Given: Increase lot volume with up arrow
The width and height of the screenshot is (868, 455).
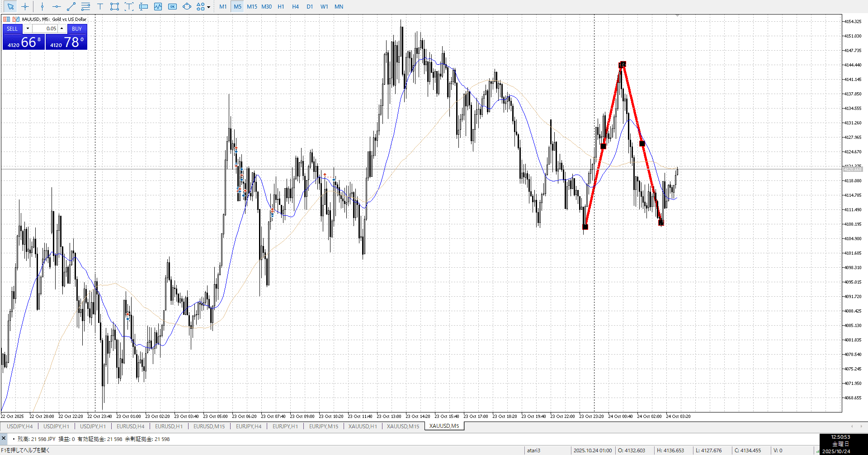Looking at the screenshot, I should point(62,28).
